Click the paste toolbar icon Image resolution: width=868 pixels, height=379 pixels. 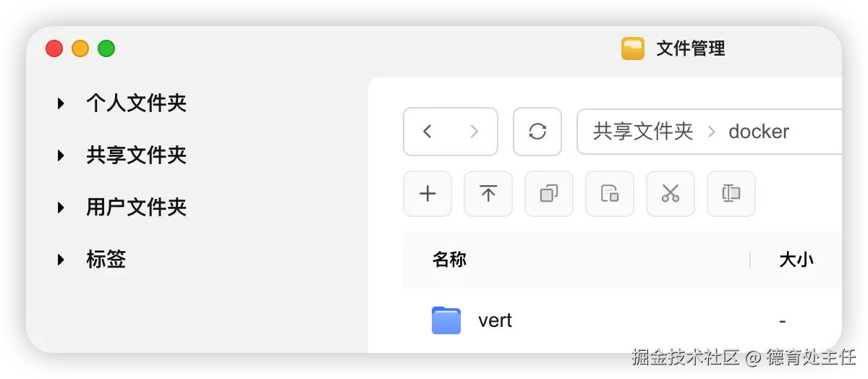pyautogui.click(x=610, y=194)
